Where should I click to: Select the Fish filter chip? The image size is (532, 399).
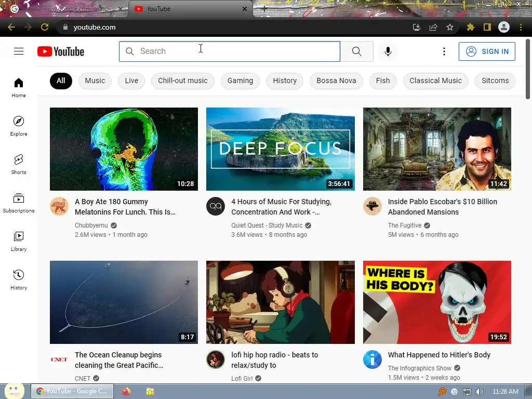[x=383, y=81]
